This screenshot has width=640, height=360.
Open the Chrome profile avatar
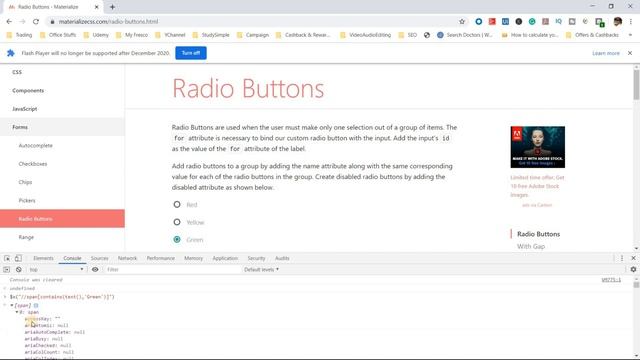click(x=618, y=22)
